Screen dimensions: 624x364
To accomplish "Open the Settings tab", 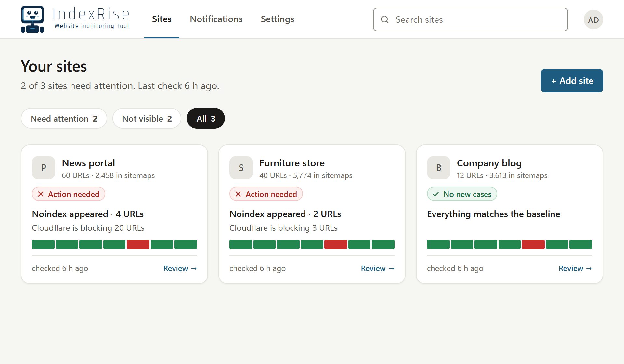I will point(278,19).
